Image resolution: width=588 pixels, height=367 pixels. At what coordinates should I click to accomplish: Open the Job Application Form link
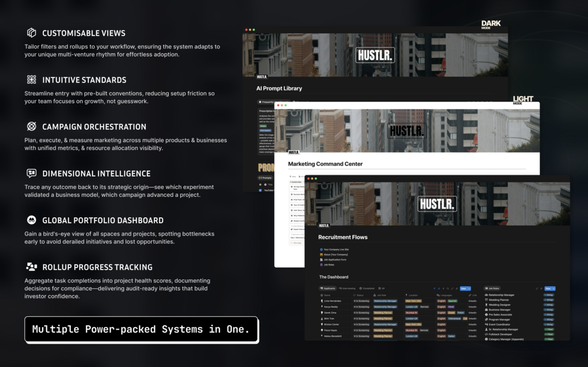point(335,259)
